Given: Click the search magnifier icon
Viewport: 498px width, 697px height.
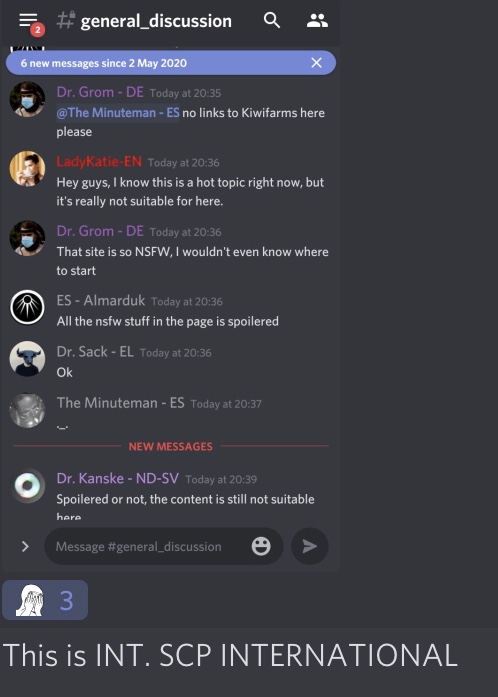Looking at the screenshot, I should tap(272, 20).
